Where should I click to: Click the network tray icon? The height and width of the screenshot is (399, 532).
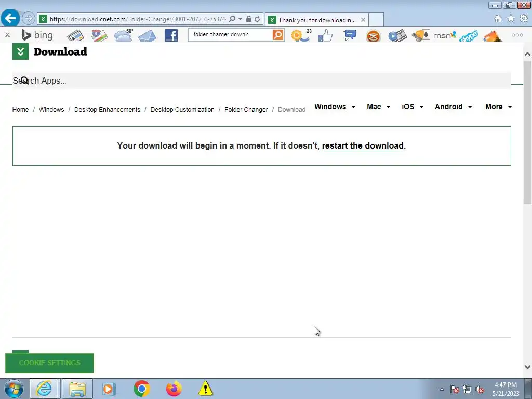pos(467,389)
